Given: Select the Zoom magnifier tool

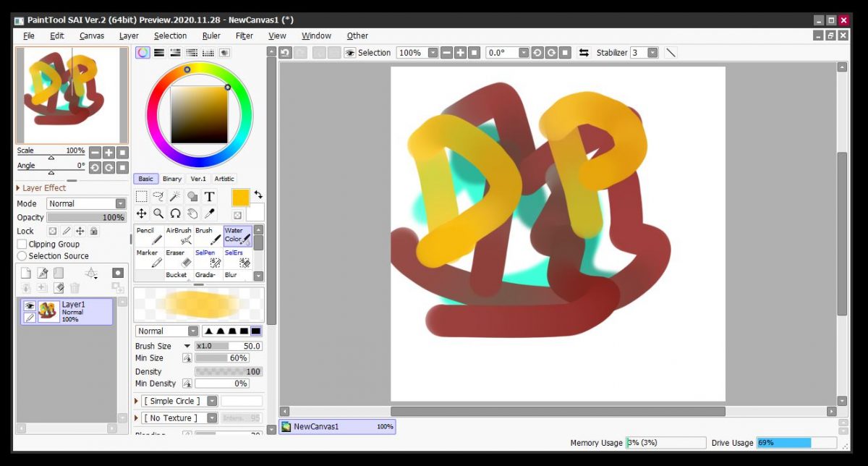Looking at the screenshot, I should [158, 213].
